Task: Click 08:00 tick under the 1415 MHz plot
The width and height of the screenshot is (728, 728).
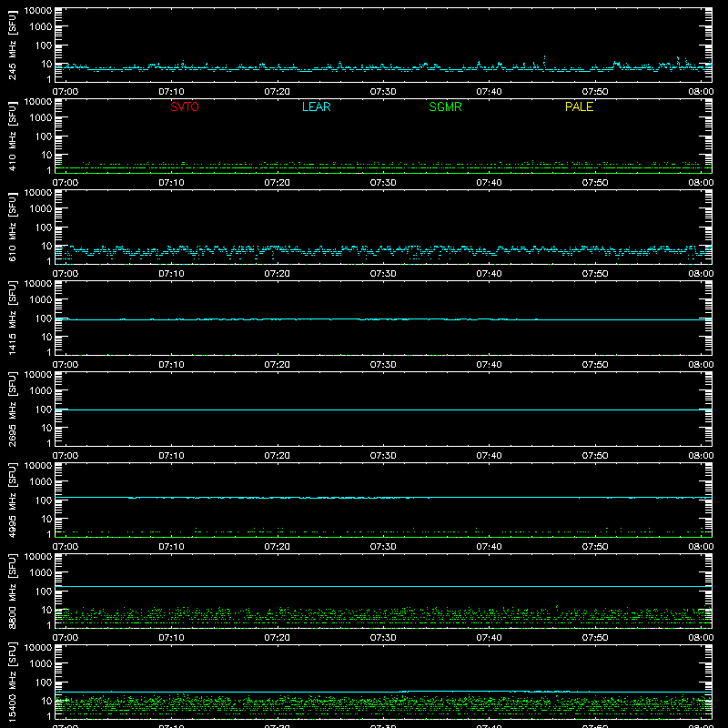Action: tap(701, 365)
